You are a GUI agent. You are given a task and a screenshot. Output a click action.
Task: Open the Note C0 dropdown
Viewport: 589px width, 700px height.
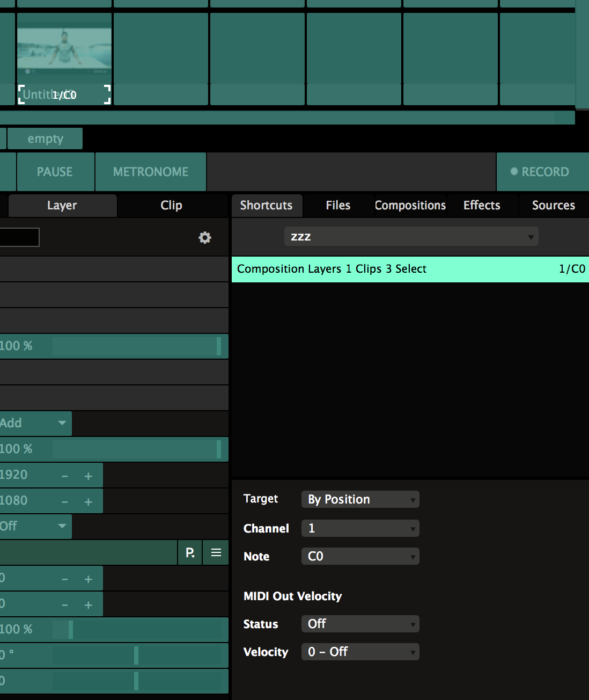(x=360, y=556)
